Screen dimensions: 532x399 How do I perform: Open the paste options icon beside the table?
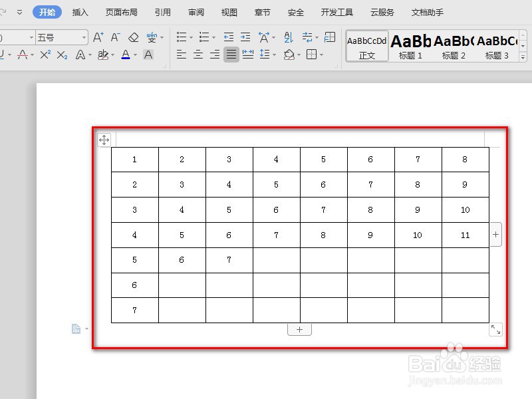pos(76,329)
